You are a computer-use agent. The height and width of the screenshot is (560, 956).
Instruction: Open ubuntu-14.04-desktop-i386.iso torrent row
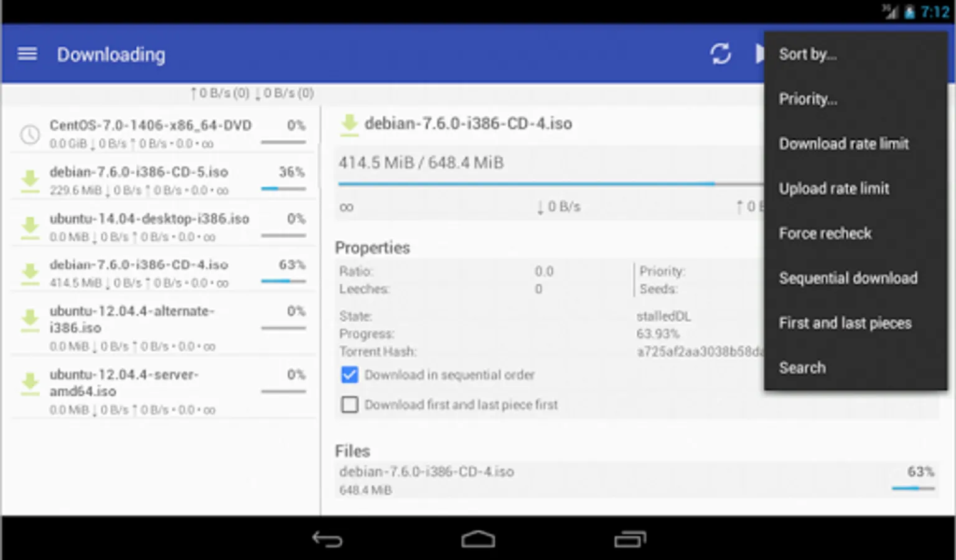[x=163, y=227]
